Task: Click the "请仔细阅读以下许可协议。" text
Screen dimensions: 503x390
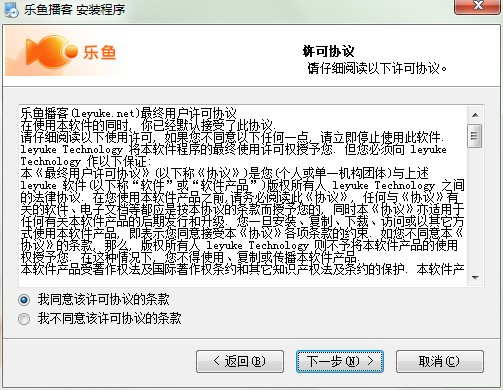Action: pyautogui.click(x=377, y=68)
